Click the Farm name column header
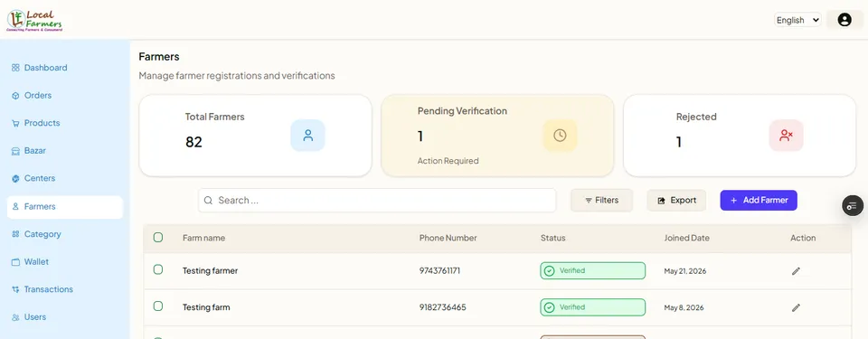The height and width of the screenshot is (339, 868). [203, 238]
